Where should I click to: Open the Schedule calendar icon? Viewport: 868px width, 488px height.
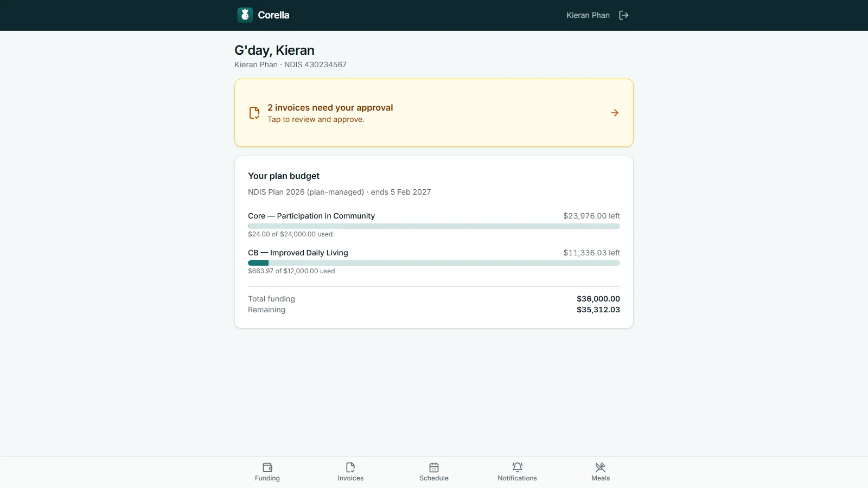click(434, 467)
